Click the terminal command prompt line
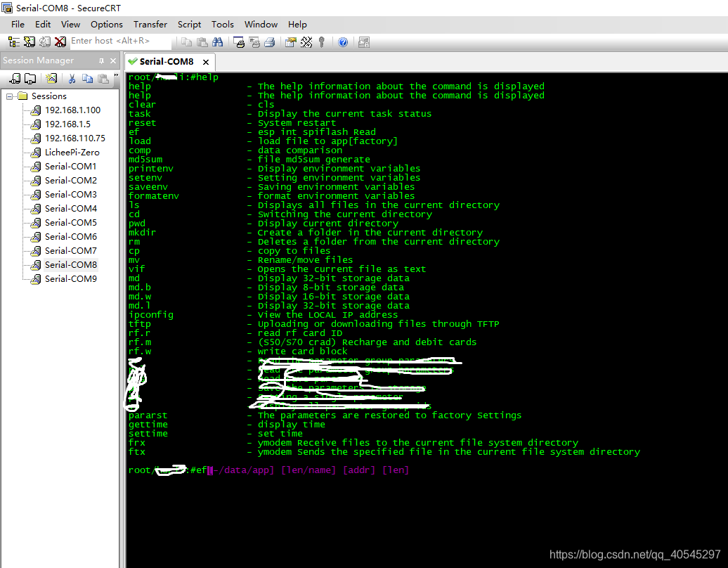The image size is (728, 568). point(269,470)
